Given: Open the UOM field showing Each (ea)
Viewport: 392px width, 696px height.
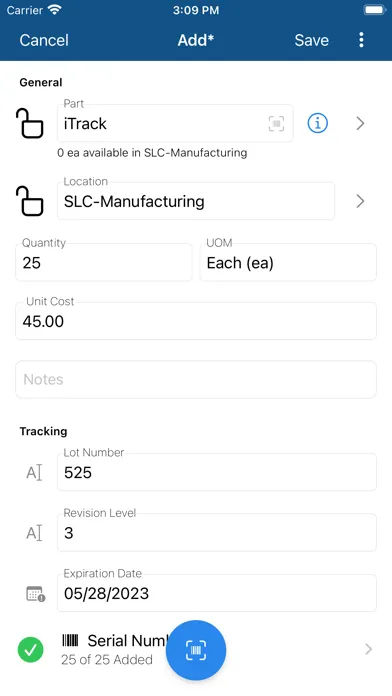Looking at the screenshot, I should tap(288, 262).
